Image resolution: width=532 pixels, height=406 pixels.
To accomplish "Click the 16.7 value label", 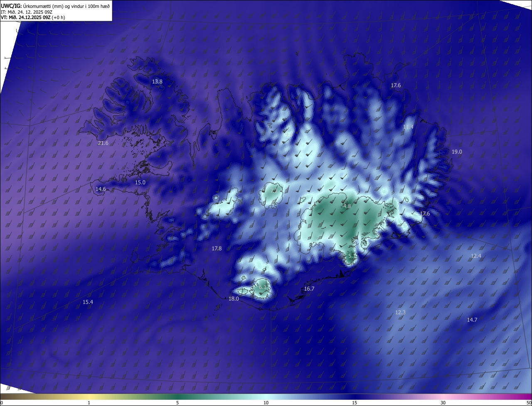I will coord(309,289).
